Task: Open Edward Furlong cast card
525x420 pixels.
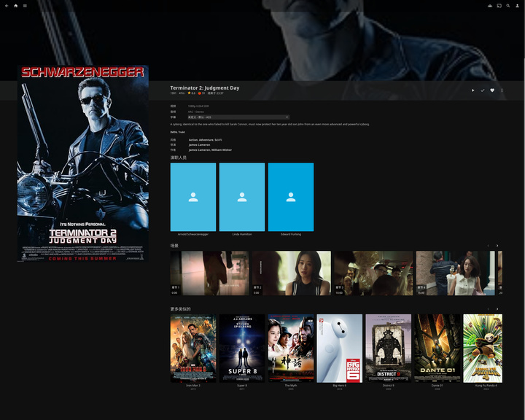Action: click(291, 197)
